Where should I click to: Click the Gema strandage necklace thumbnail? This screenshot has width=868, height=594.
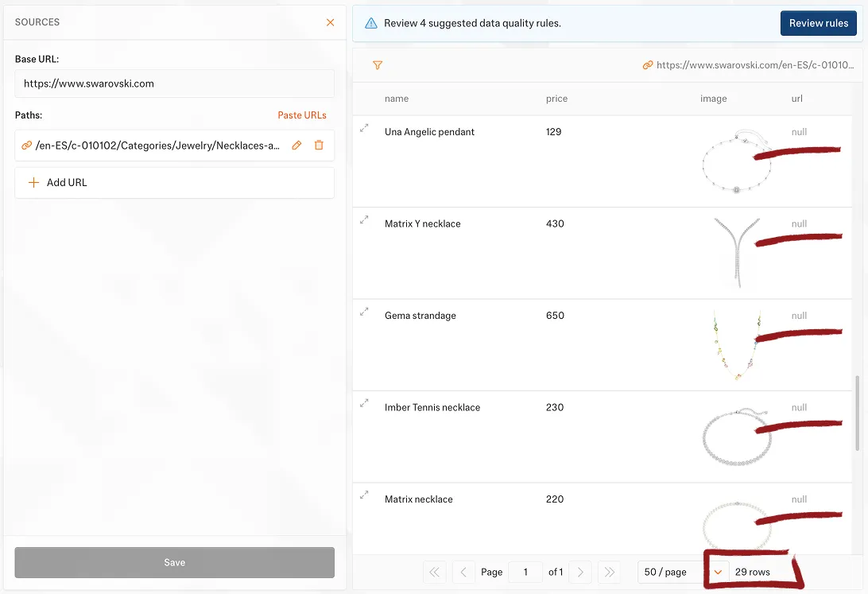coord(737,345)
